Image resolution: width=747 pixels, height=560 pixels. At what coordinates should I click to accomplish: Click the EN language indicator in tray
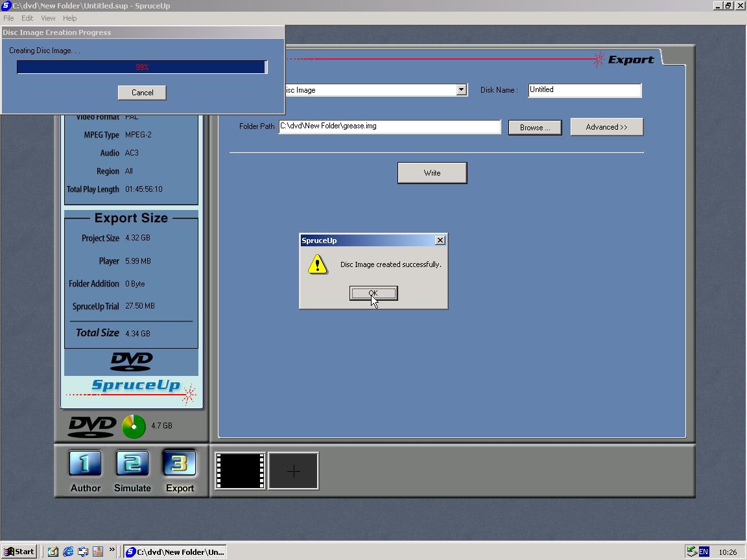pos(704,552)
